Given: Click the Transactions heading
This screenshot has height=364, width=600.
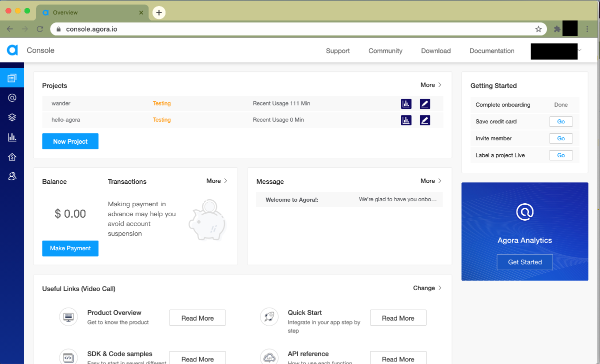Looking at the screenshot, I should coord(127,182).
